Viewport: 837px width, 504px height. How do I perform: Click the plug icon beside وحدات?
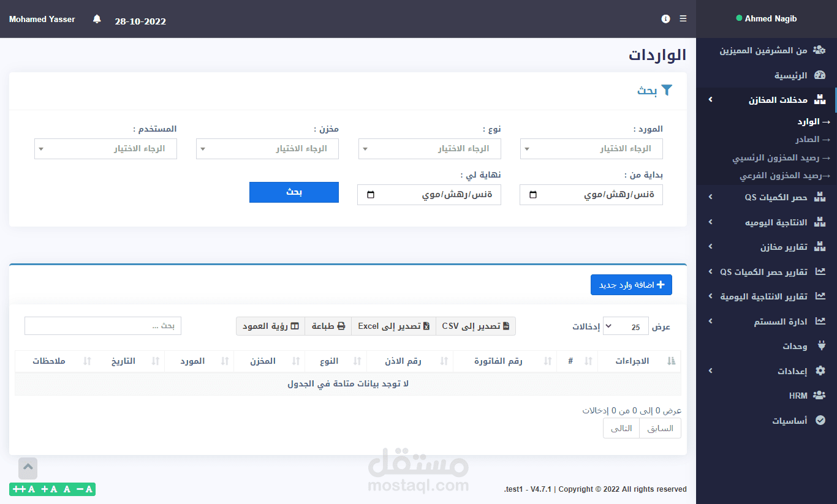point(821,346)
